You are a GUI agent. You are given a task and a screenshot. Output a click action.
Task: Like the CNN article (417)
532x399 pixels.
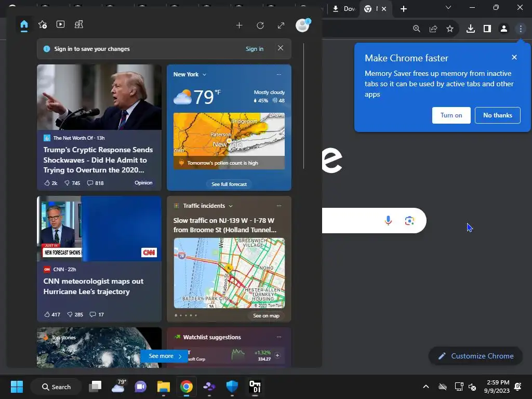52,314
